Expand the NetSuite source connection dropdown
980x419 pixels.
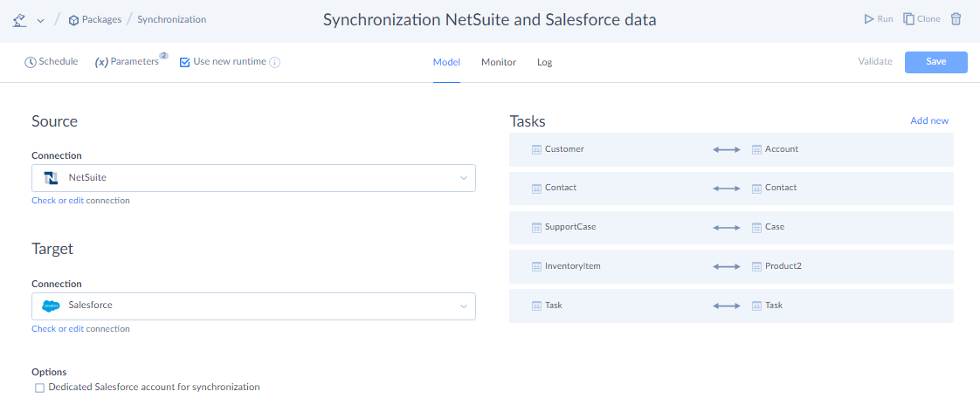(x=463, y=178)
